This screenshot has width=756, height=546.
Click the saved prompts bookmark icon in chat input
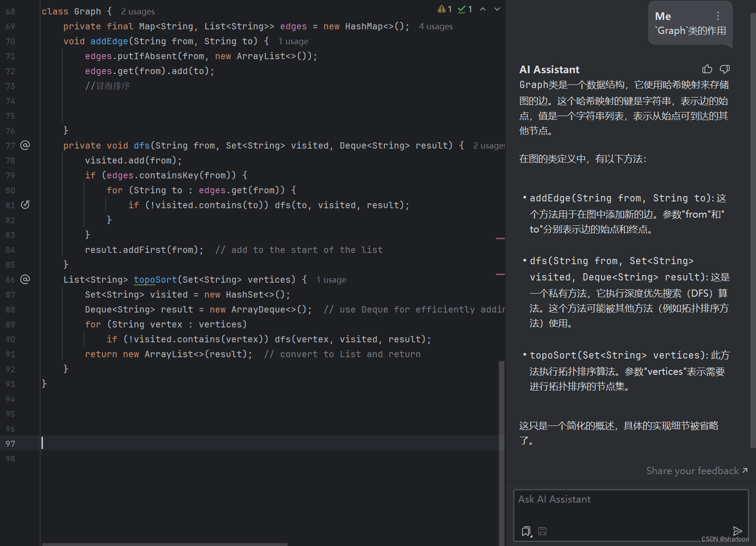coord(527,531)
